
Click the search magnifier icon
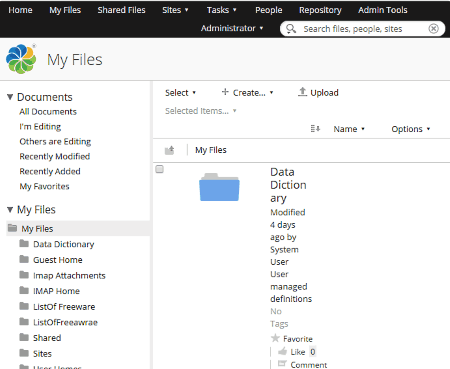coord(291,29)
